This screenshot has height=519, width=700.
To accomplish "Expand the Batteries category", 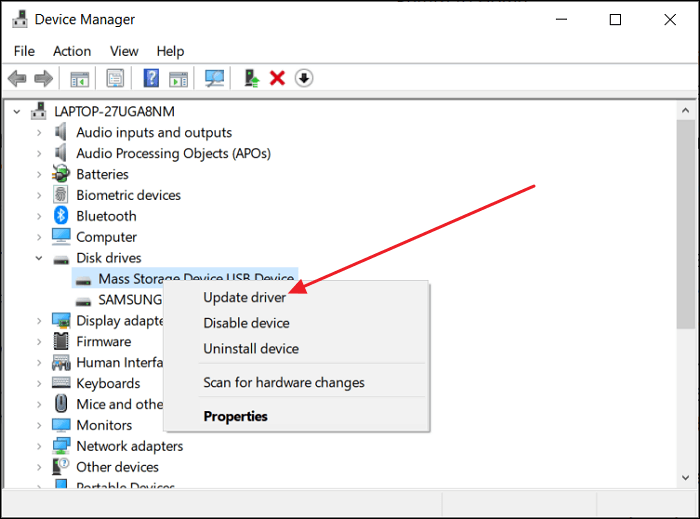I will tap(39, 174).
